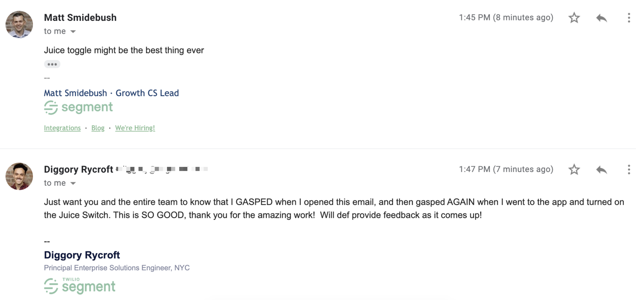Reply to Matt Smidebush's message

click(x=601, y=18)
